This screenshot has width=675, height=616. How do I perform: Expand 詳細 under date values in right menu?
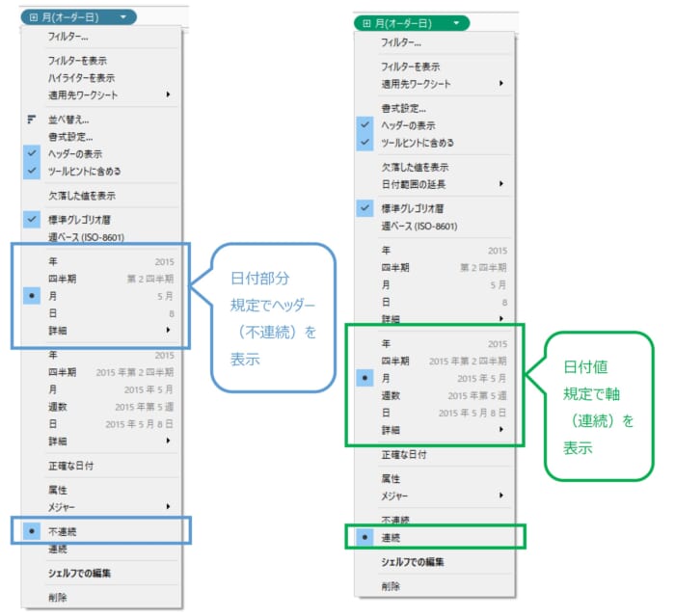434,430
